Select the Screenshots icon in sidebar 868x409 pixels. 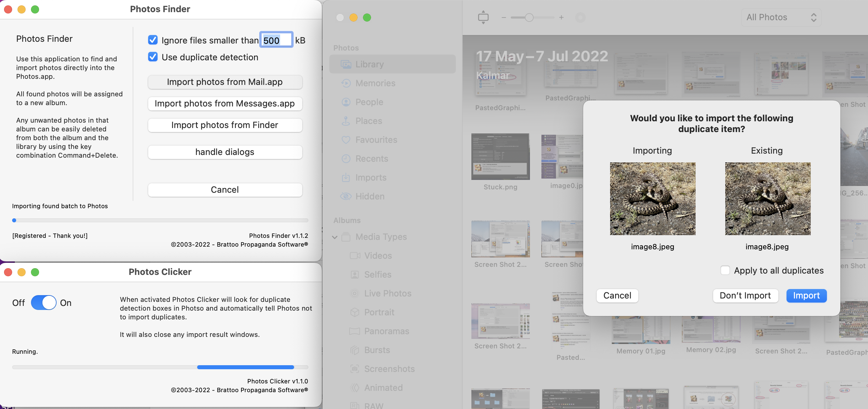[355, 369]
